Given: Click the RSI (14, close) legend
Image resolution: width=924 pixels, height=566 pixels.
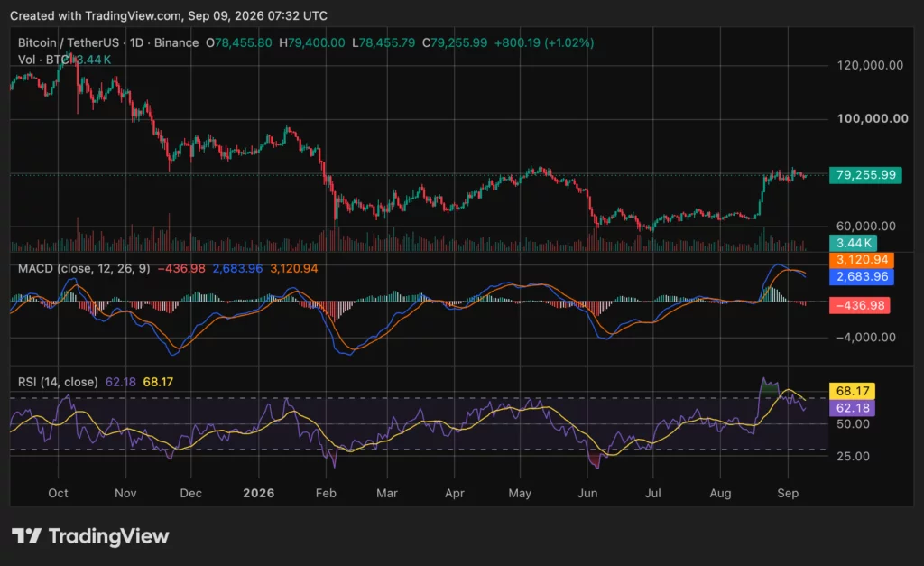Looking at the screenshot, I should (58, 382).
